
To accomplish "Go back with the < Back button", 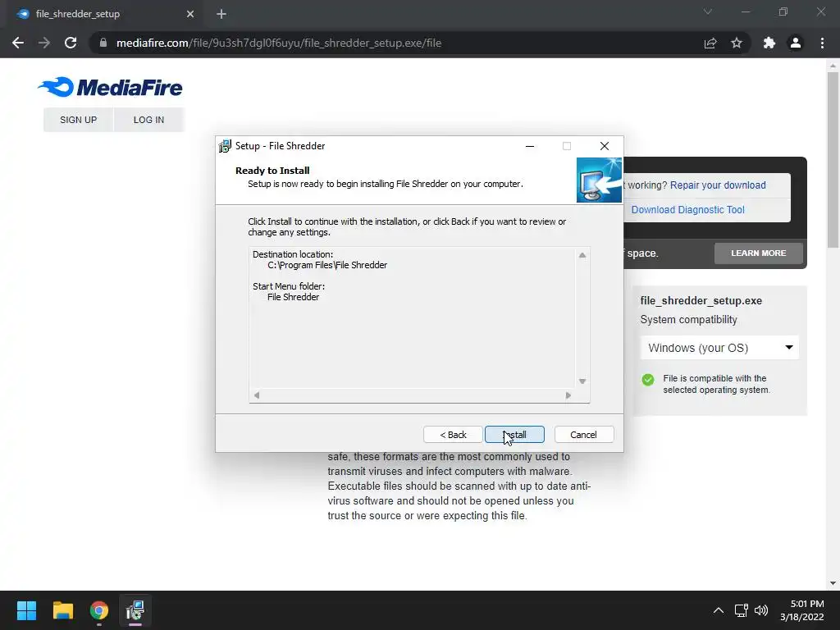I will (x=453, y=435).
